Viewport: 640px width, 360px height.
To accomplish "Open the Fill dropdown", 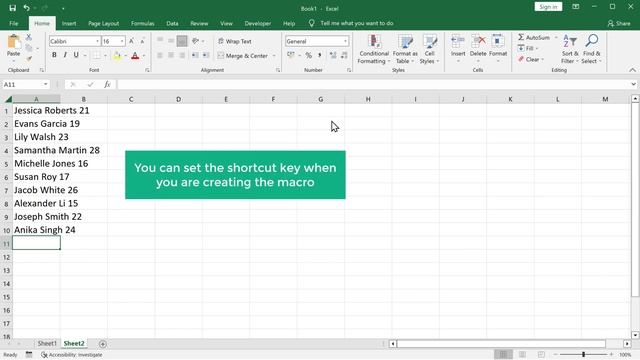I will 528,49.
